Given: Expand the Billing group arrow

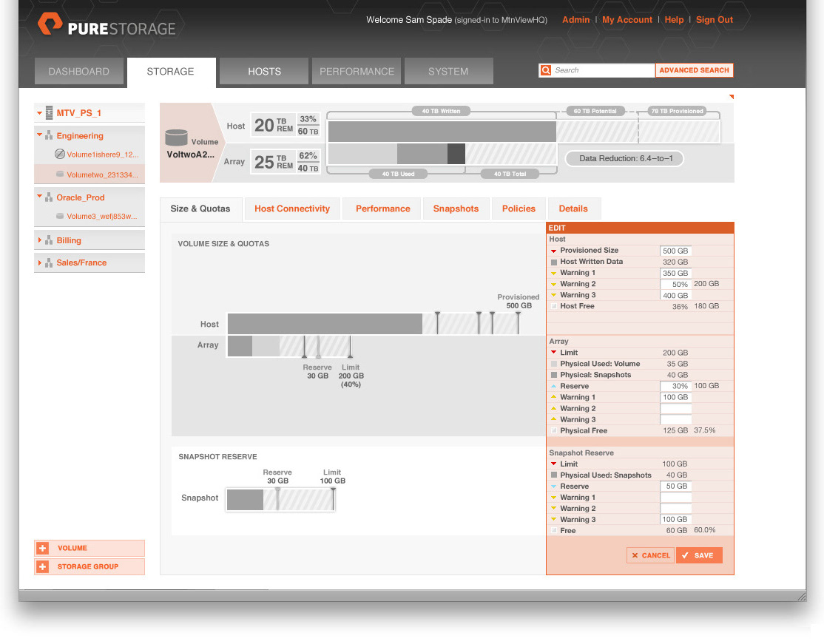Looking at the screenshot, I should [39, 240].
